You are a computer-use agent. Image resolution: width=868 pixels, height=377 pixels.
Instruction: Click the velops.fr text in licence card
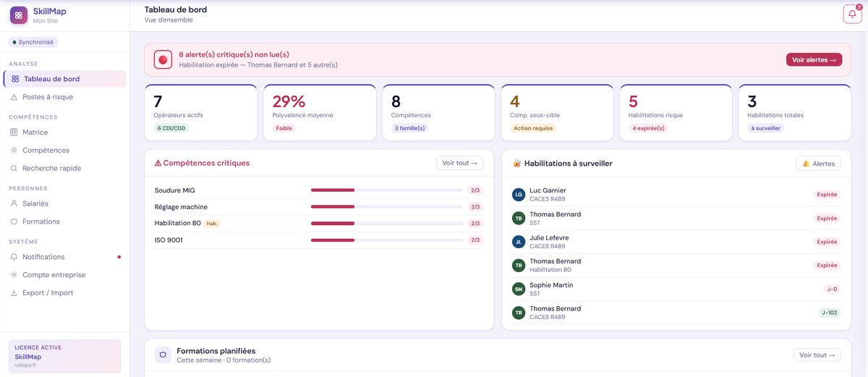(25, 365)
